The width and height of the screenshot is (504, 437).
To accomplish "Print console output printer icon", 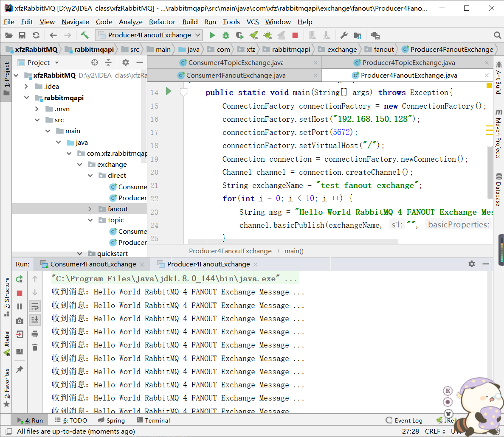I will click(35, 334).
